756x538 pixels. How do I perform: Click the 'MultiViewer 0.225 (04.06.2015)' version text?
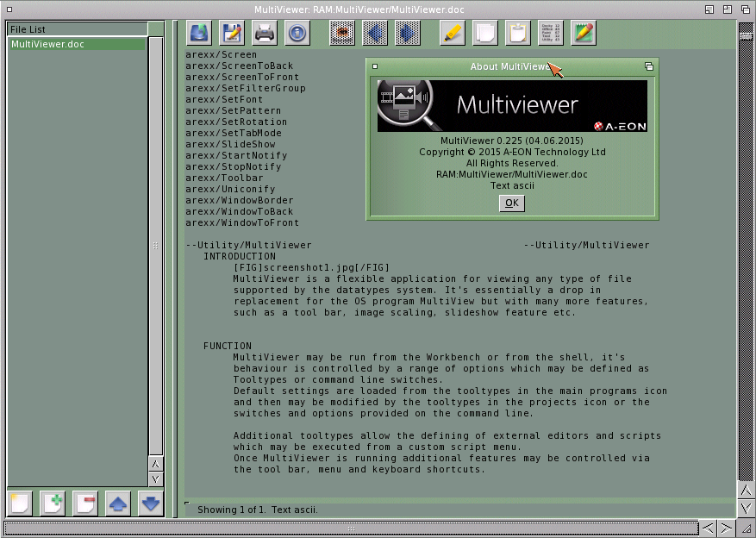click(511, 141)
